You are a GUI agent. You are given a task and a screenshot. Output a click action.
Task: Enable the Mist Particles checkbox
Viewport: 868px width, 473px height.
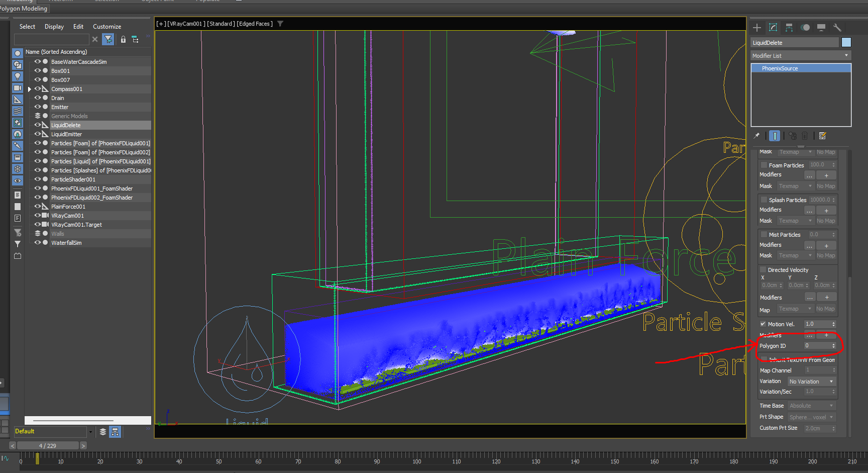pyautogui.click(x=764, y=235)
